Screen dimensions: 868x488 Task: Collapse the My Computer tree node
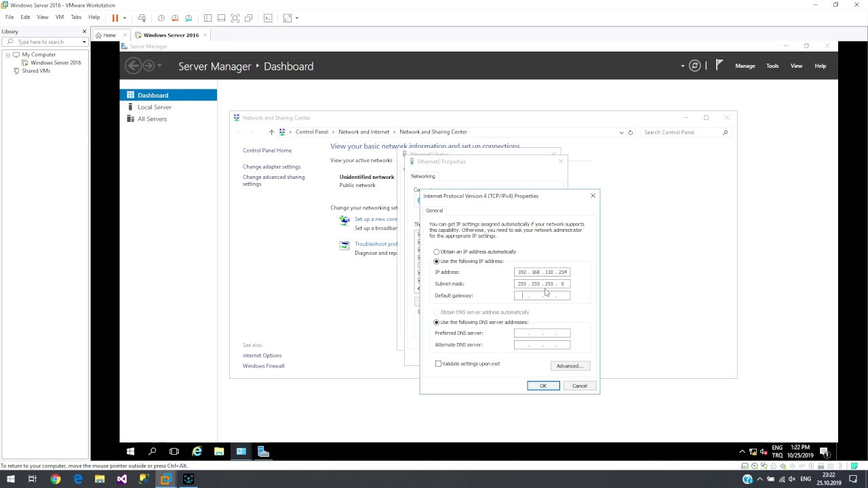7,54
